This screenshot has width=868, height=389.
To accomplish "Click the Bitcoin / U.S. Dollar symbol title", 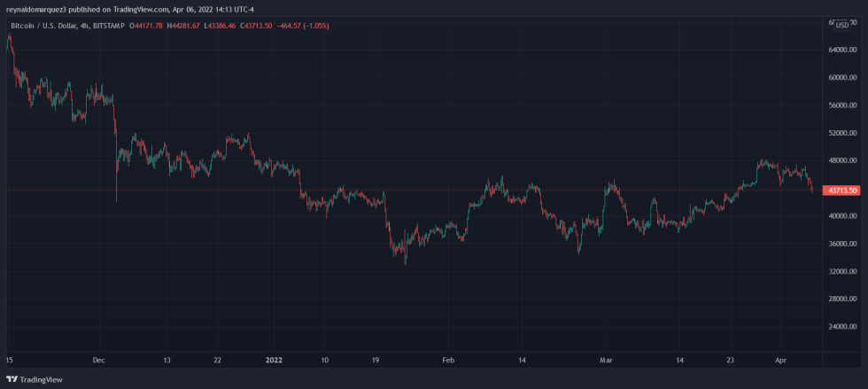I will (39, 26).
